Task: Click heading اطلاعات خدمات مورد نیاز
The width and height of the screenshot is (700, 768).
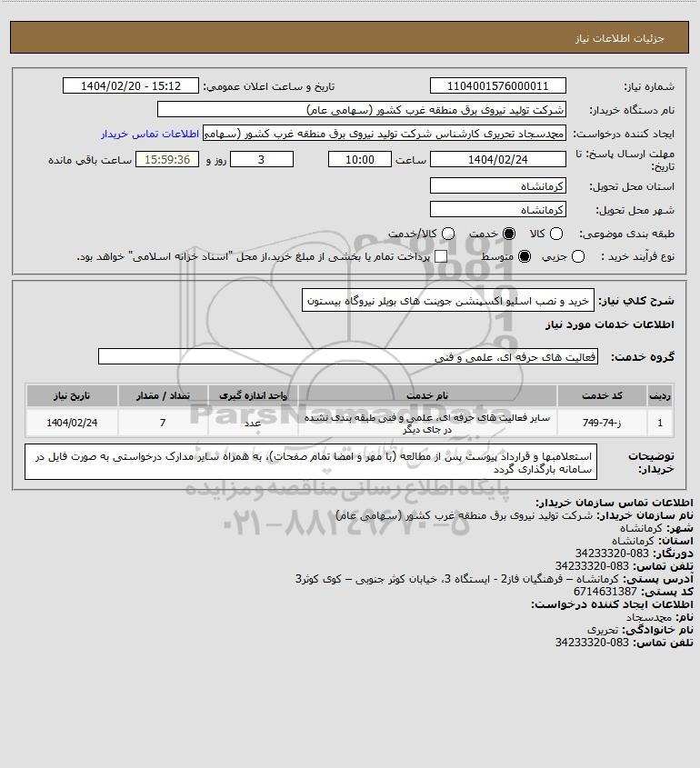Action: [x=609, y=324]
